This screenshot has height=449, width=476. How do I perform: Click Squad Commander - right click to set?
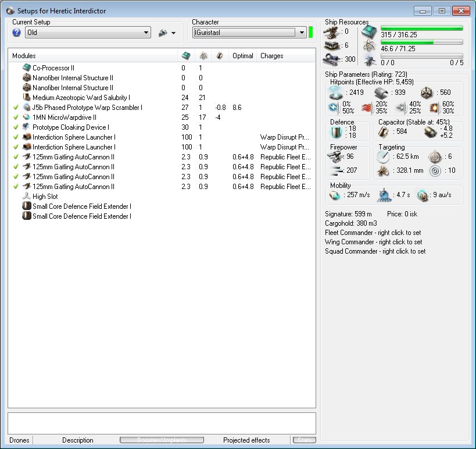pyautogui.click(x=375, y=251)
